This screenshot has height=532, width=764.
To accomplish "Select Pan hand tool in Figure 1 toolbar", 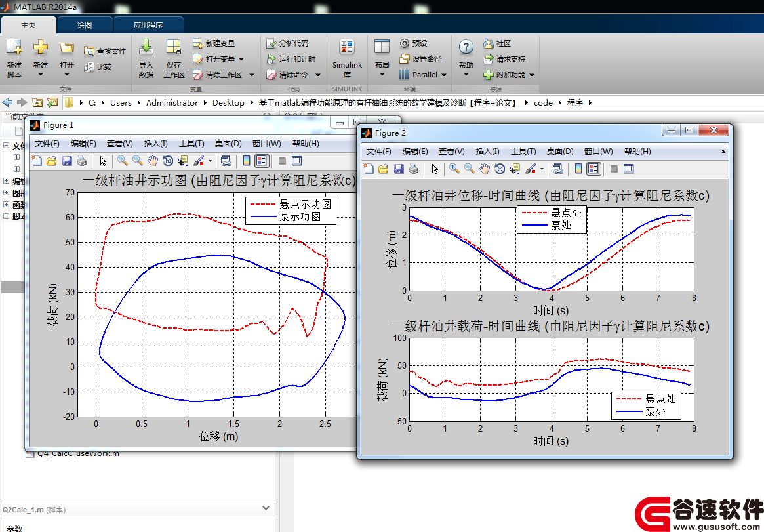I will point(153,161).
